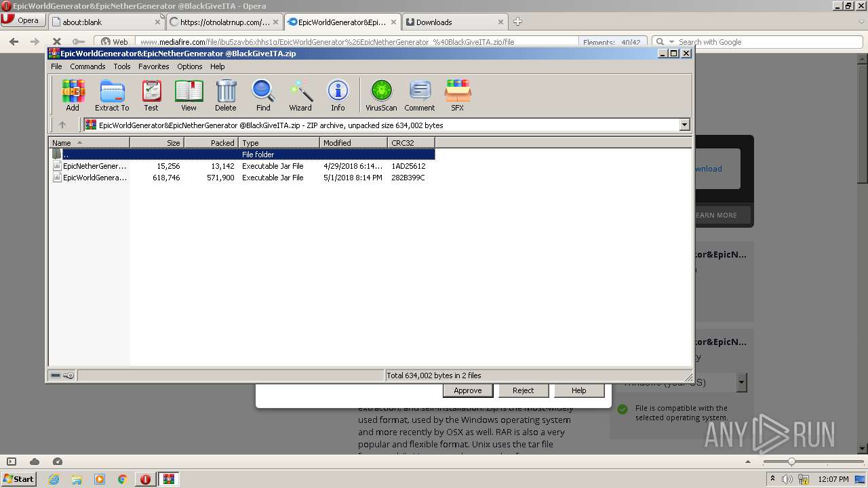Click the system clock 12:07 PM
The height and width of the screenshot is (488, 868).
point(833,479)
